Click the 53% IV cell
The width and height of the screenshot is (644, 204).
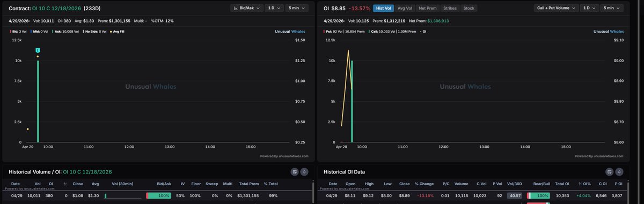pyautogui.click(x=180, y=196)
